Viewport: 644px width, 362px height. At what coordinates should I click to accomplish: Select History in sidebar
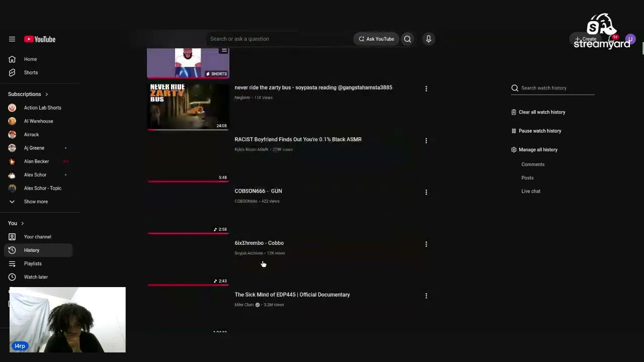[38, 250]
